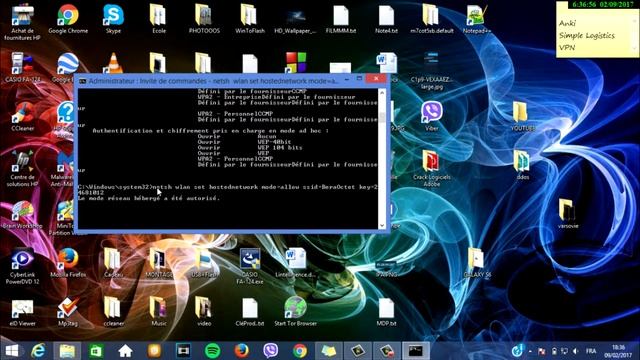The height and width of the screenshot is (360, 640).
Task: Open the USB+Flash folder
Action: [204, 262]
